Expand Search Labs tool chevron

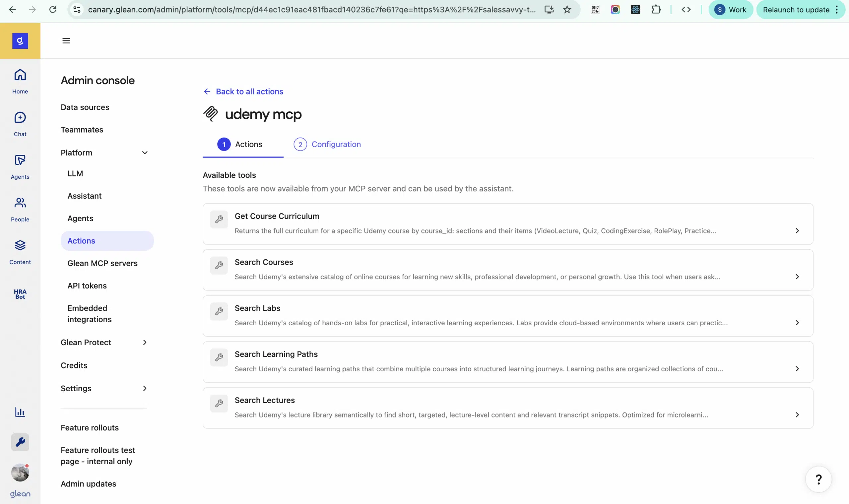pos(797,323)
